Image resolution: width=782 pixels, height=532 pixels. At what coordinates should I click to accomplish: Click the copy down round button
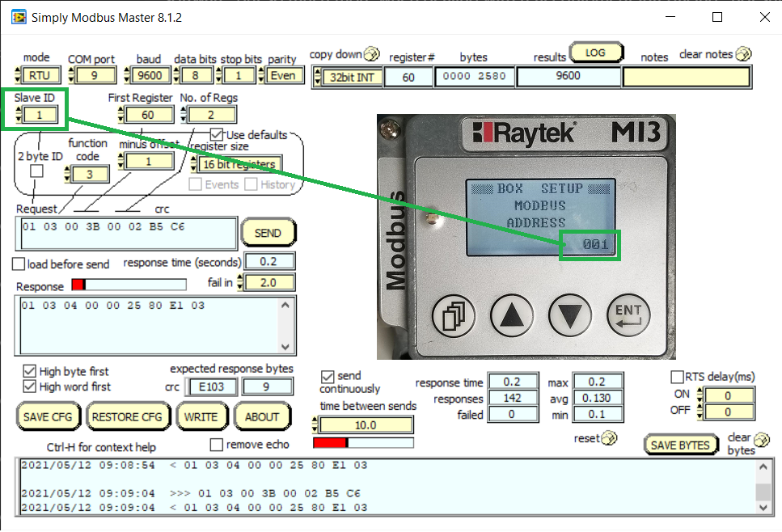click(x=371, y=53)
